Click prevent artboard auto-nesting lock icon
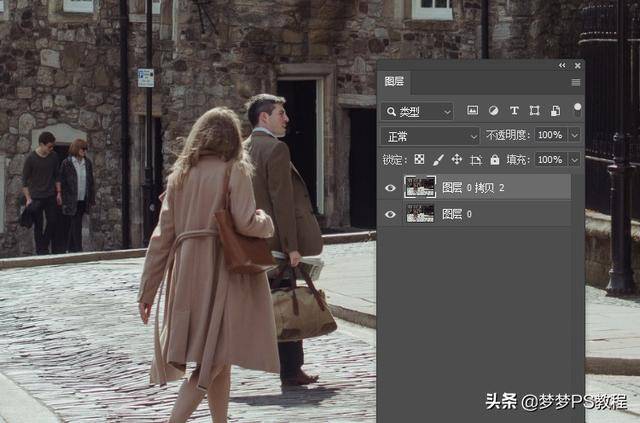640x423 pixels. coord(476,160)
